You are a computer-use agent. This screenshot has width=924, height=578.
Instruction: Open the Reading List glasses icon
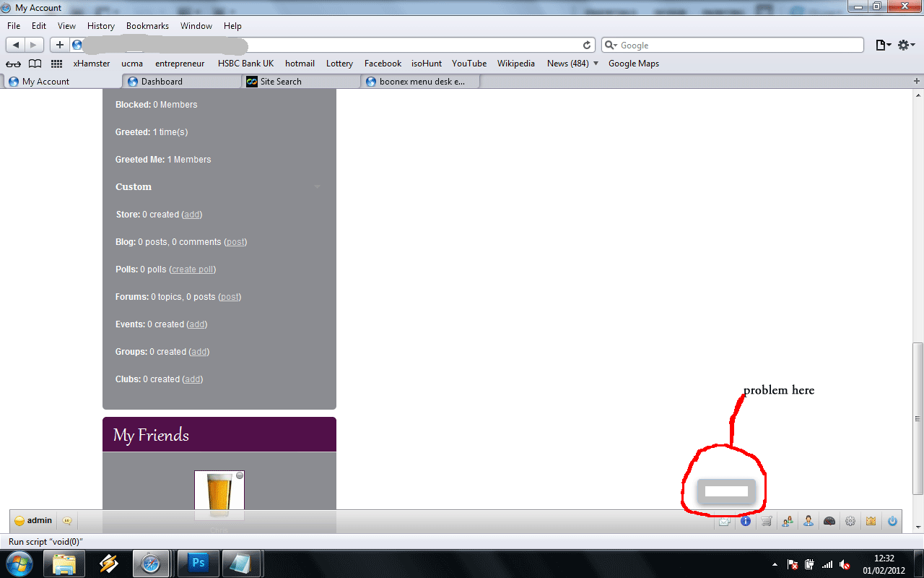point(13,64)
